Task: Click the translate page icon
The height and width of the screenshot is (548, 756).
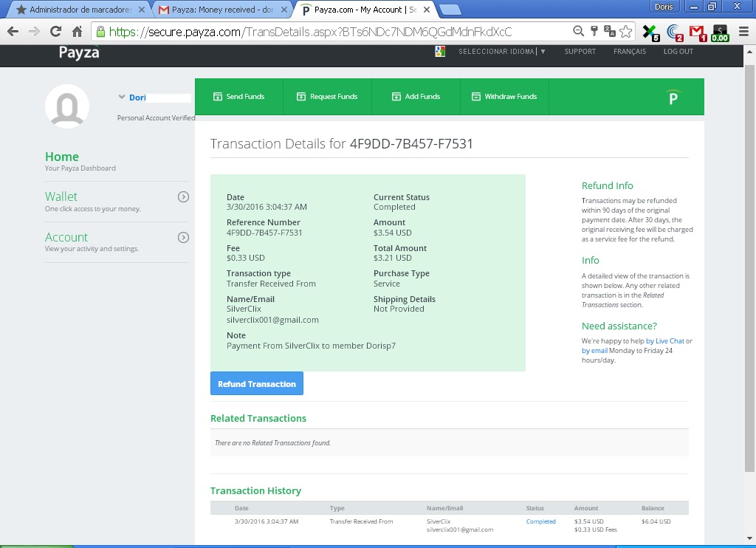Action: click(610, 31)
